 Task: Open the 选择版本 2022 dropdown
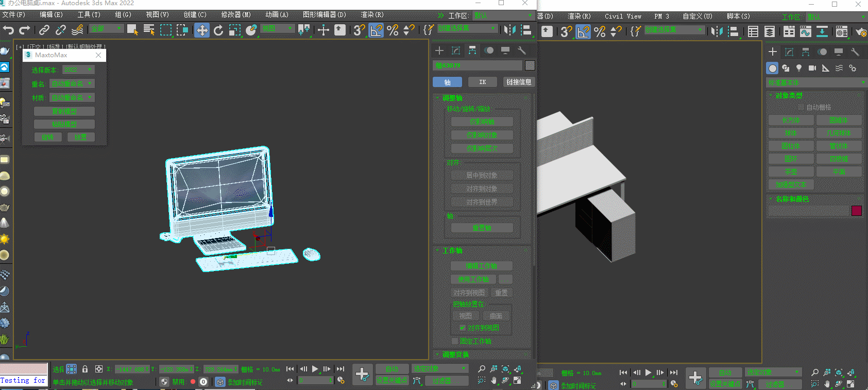(x=78, y=70)
